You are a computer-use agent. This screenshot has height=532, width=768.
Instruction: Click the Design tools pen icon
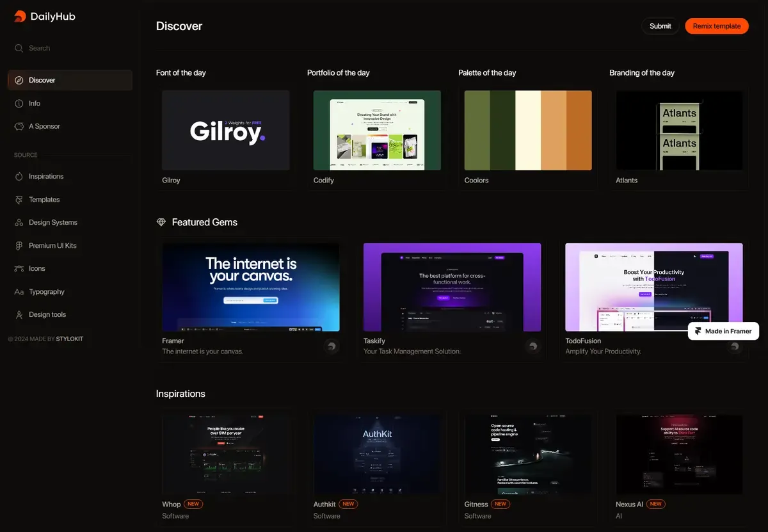tap(19, 315)
